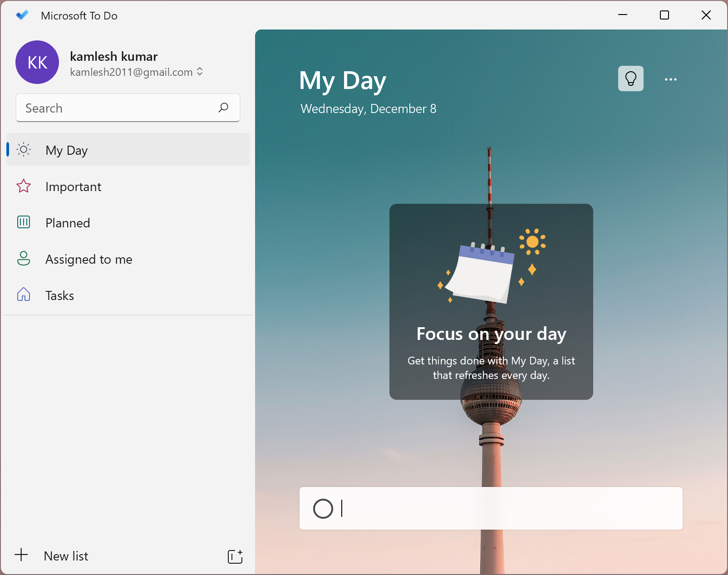Expand the account switcher next to the email
Viewport: 728px width, 575px height.
[200, 72]
